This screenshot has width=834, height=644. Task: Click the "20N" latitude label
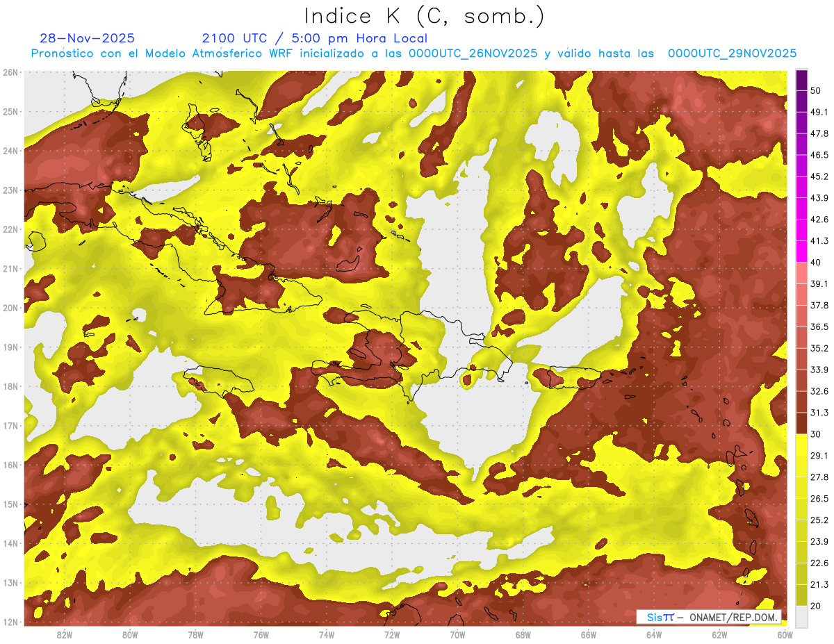11,308
